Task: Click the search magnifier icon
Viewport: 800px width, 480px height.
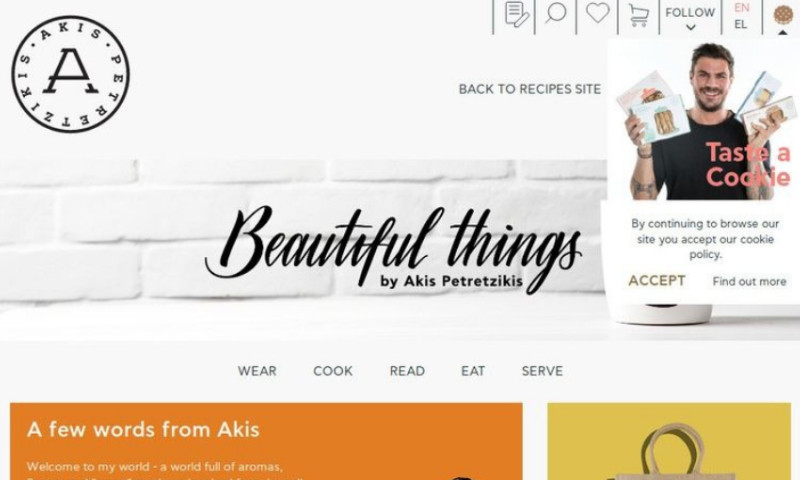Action: [x=556, y=13]
